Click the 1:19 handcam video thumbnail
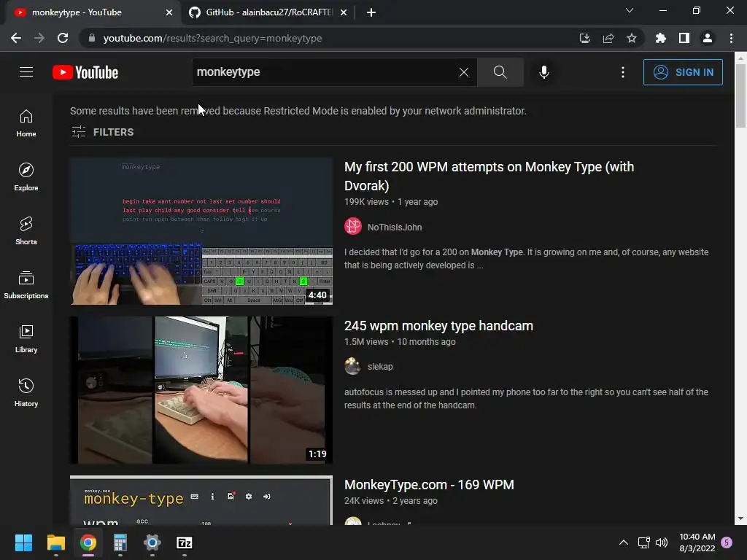747x560 pixels. point(201,390)
